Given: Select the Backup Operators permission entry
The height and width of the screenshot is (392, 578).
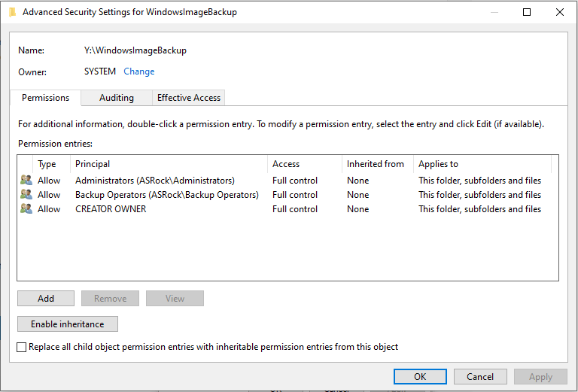Looking at the screenshot, I should click(x=287, y=195).
